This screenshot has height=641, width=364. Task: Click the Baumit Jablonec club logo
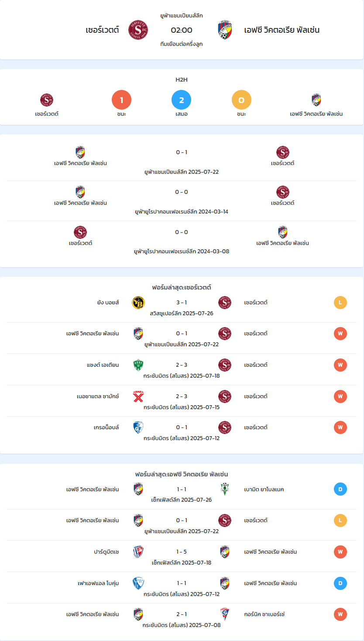[x=225, y=489]
